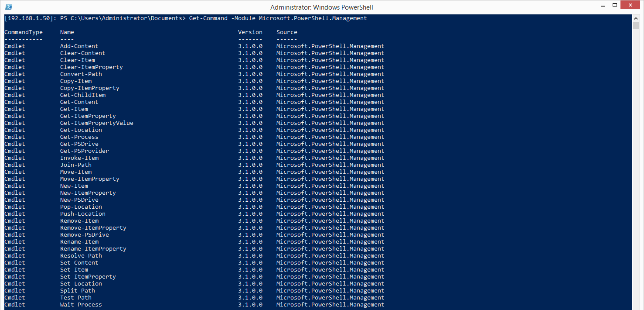This screenshot has height=310, width=644.
Task: Click the 'Source' column header
Action: tap(287, 32)
